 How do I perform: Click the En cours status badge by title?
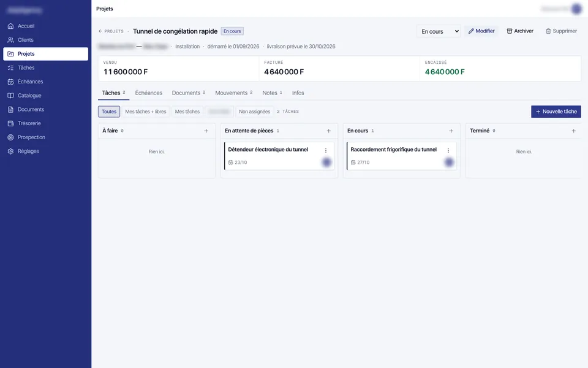232,31
